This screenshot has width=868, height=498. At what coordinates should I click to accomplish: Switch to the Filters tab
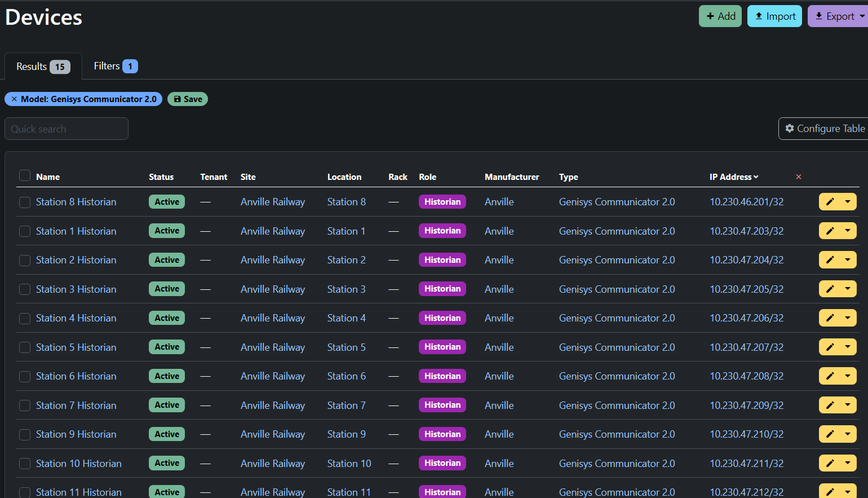point(116,66)
